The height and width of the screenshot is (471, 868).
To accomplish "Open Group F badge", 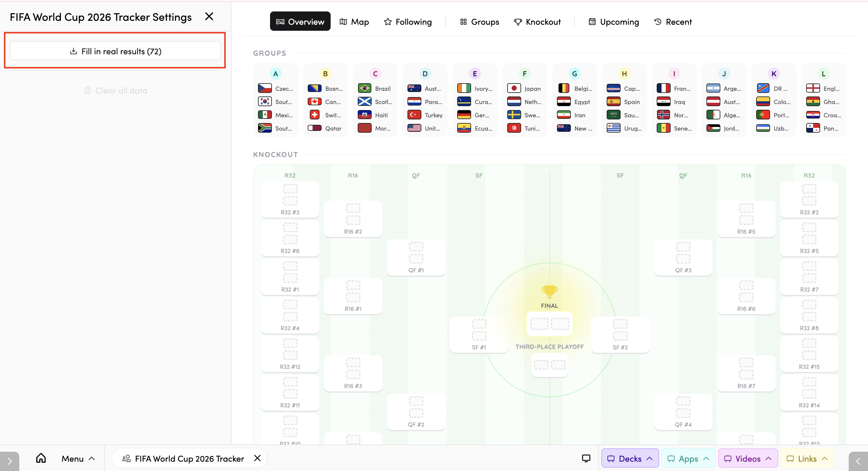I will click(x=525, y=74).
